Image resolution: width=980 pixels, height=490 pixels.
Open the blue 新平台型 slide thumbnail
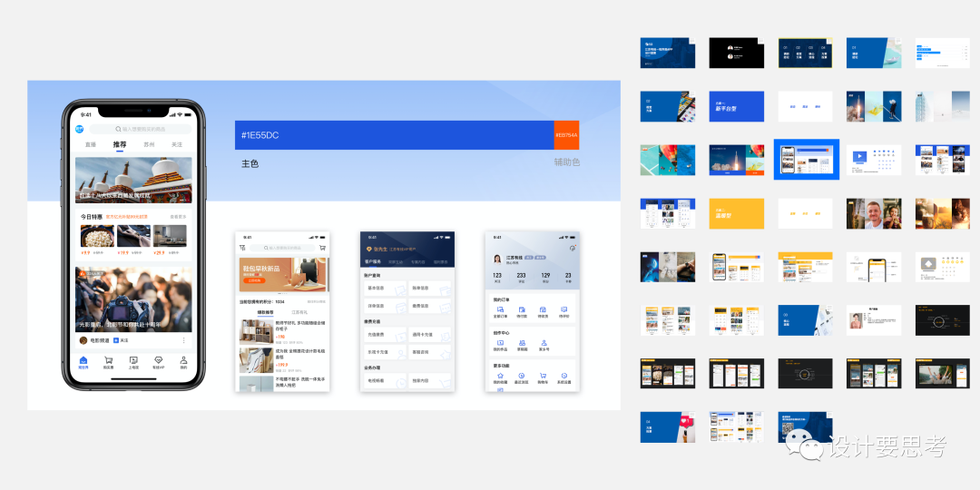737,106
